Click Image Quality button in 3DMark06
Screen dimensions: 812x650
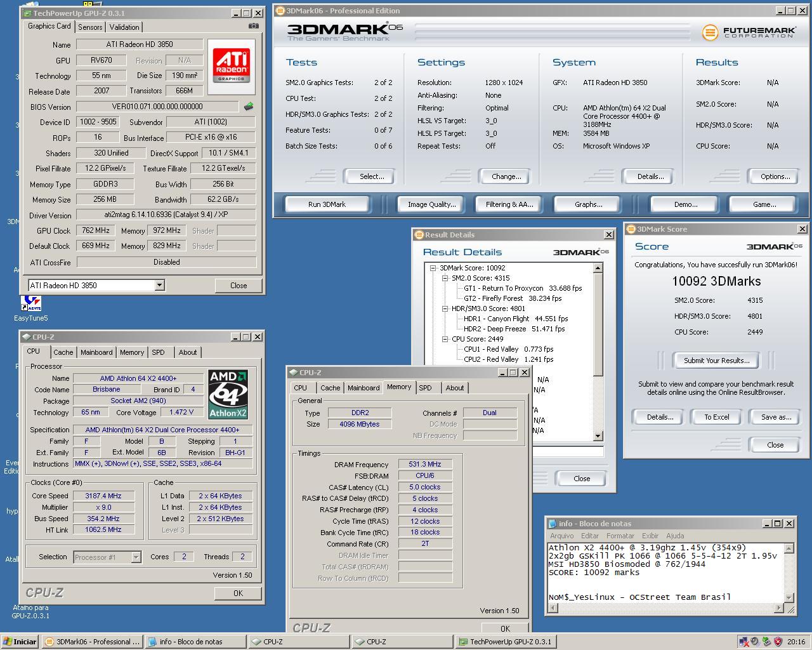[x=431, y=204]
